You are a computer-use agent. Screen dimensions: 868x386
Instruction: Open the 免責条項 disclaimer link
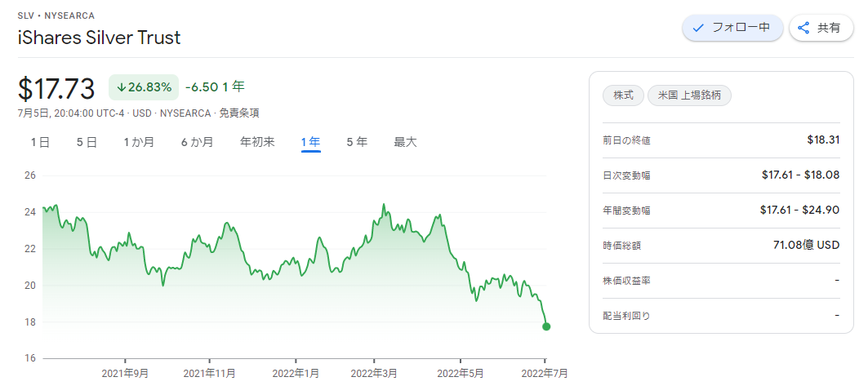(239, 113)
